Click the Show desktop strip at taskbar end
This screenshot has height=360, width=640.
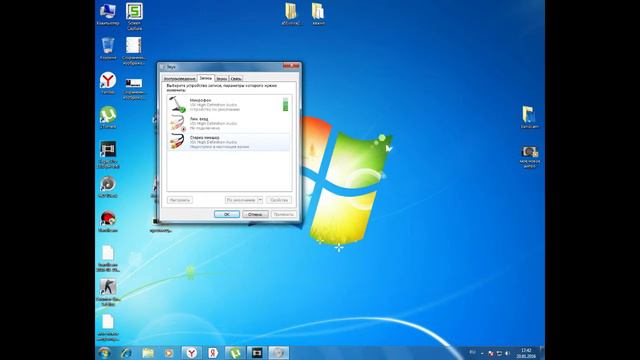pos(542,353)
